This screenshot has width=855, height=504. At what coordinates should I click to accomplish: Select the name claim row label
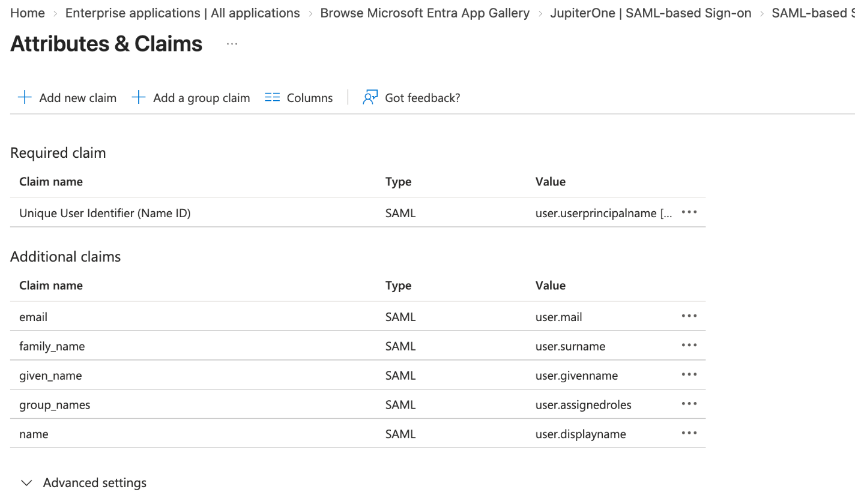click(x=34, y=434)
